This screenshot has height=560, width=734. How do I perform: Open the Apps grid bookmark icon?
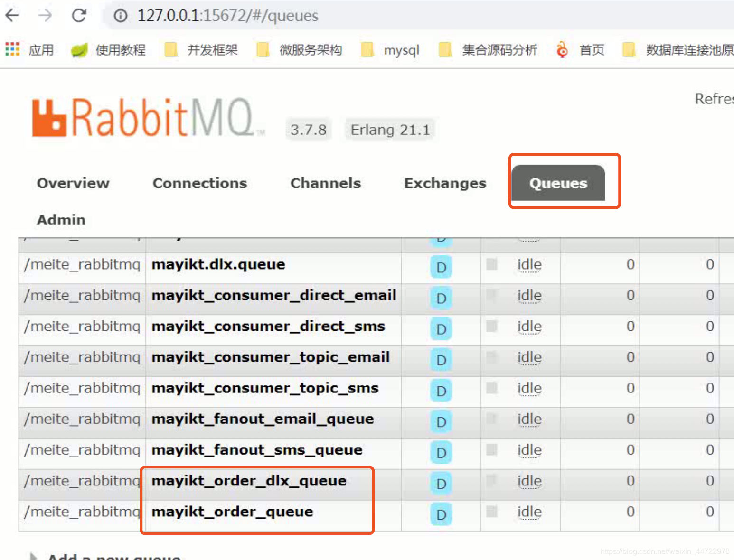coord(12,49)
